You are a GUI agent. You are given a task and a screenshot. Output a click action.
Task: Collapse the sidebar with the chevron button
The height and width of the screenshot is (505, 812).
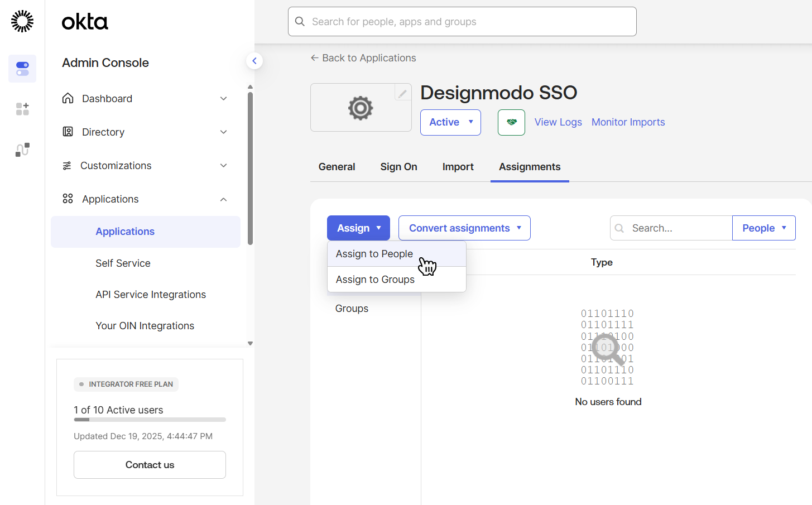click(x=254, y=61)
